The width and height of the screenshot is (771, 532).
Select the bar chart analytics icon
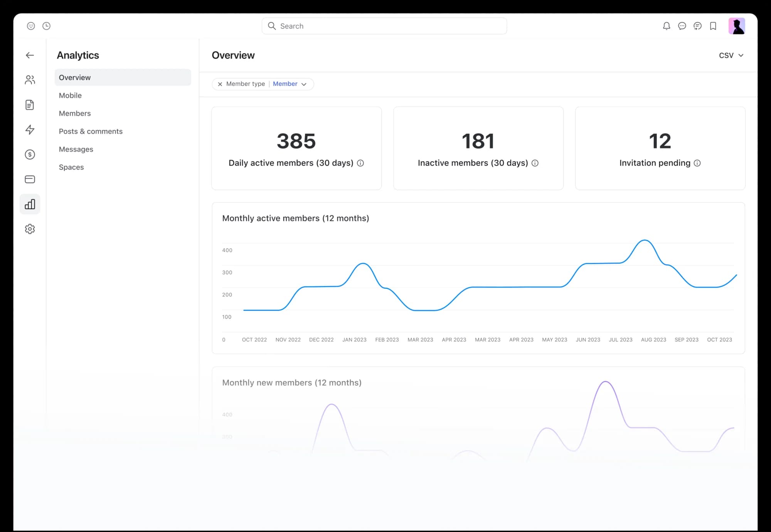(30, 204)
